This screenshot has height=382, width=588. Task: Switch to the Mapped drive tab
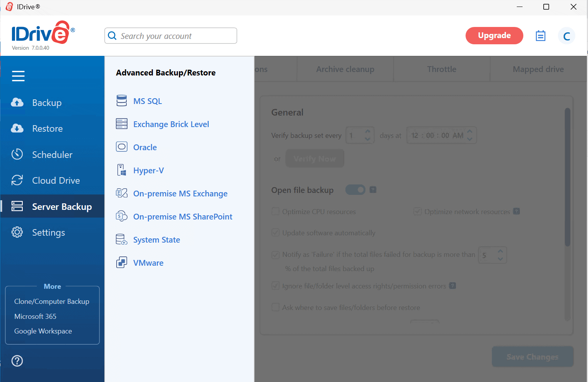(x=538, y=69)
